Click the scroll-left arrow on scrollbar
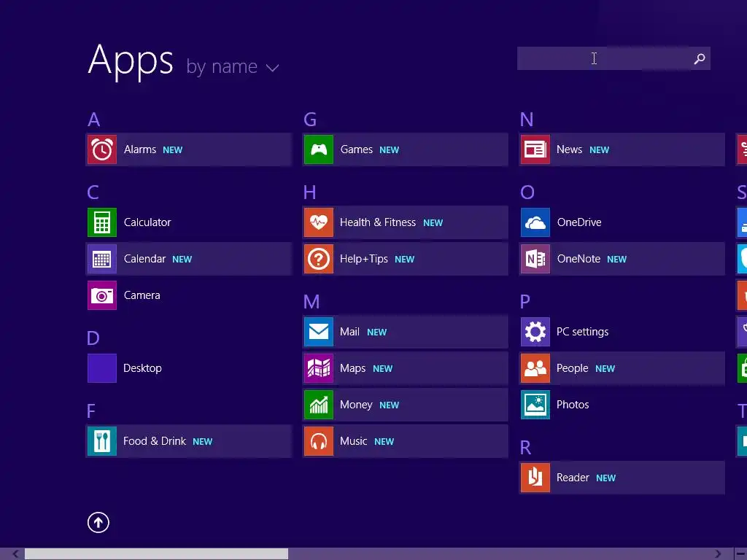This screenshot has width=747, height=560. [x=15, y=554]
